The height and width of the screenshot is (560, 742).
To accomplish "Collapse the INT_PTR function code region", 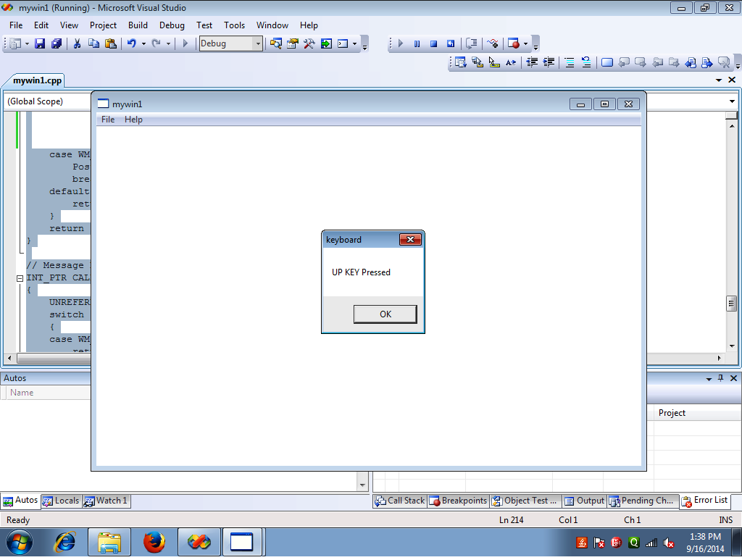I will point(20,277).
